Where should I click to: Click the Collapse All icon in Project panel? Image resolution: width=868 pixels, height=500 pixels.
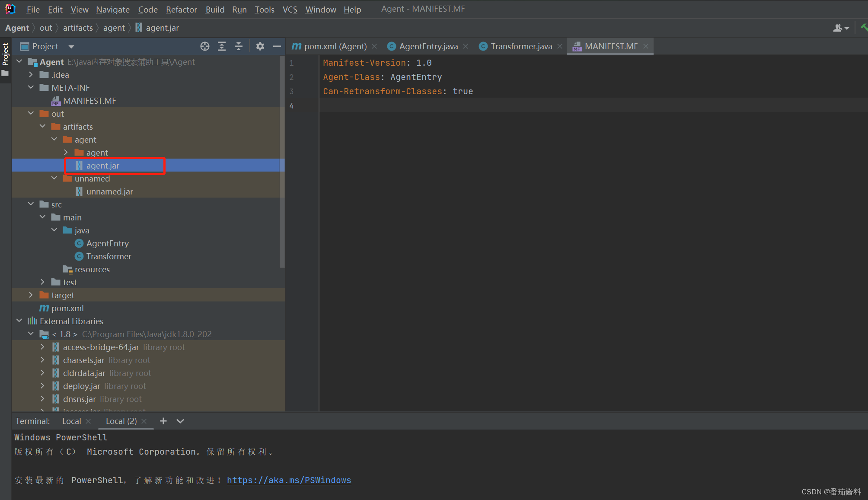(x=239, y=46)
